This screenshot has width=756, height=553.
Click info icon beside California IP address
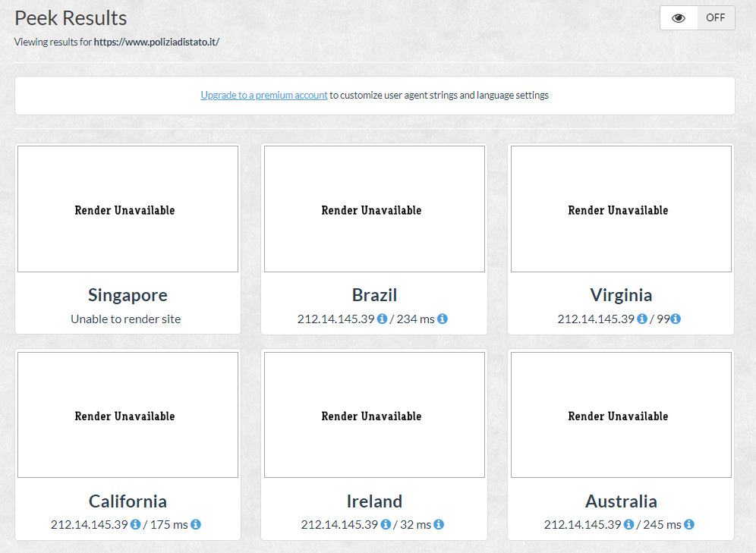(x=136, y=524)
